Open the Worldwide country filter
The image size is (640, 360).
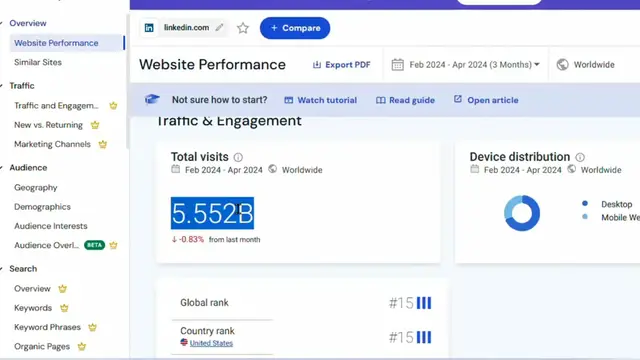click(x=586, y=64)
